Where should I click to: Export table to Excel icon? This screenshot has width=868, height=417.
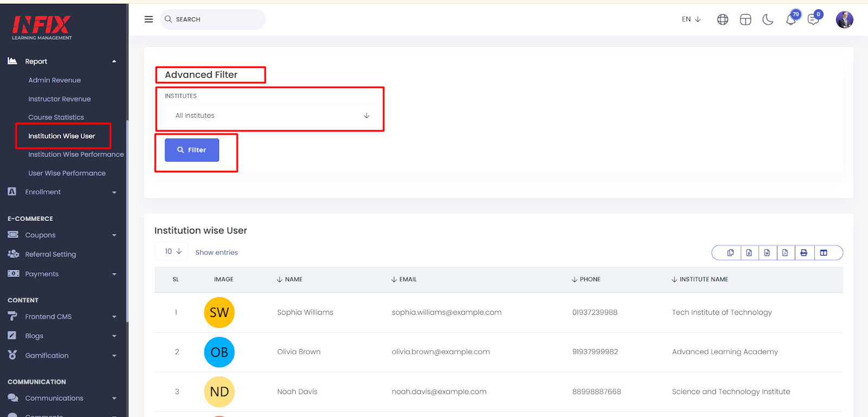click(x=749, y=252)
